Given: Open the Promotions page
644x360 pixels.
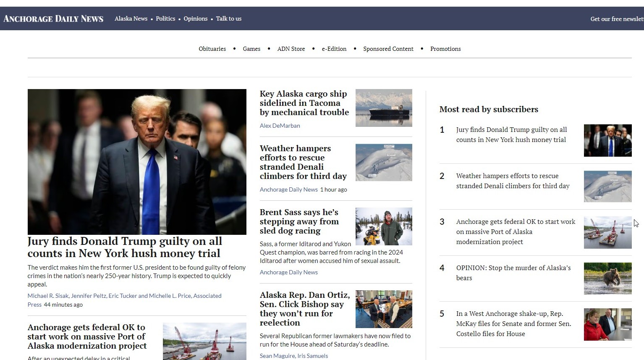Looking at the screenshot, I should click(445, 49).
